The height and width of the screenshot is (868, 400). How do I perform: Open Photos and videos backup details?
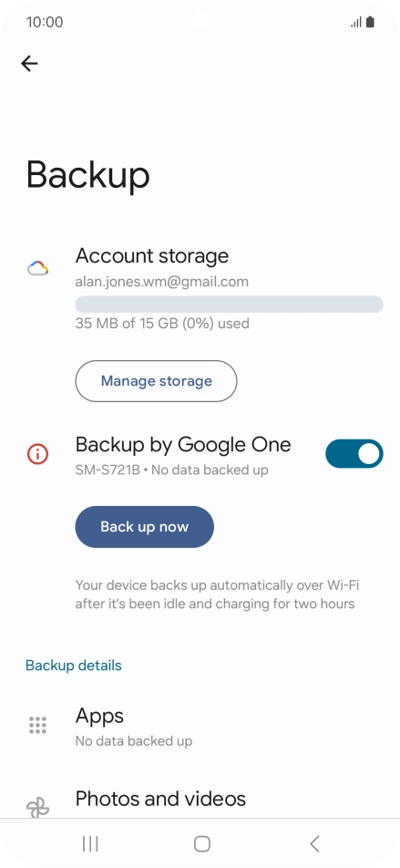coord(200,800)
